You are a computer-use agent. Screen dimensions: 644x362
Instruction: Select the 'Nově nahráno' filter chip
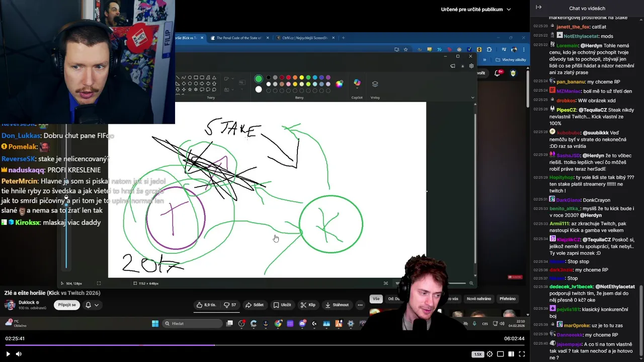pyautogui.click(x=478, y=299)
